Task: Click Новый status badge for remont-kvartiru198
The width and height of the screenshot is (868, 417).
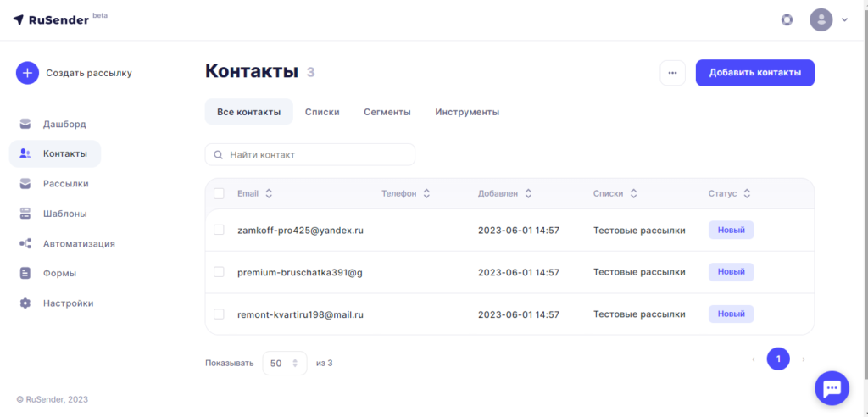Action: click(732, 314)
